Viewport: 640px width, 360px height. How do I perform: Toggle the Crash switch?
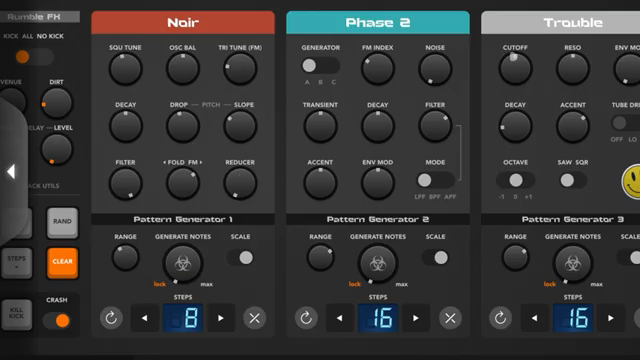(57, 321)
